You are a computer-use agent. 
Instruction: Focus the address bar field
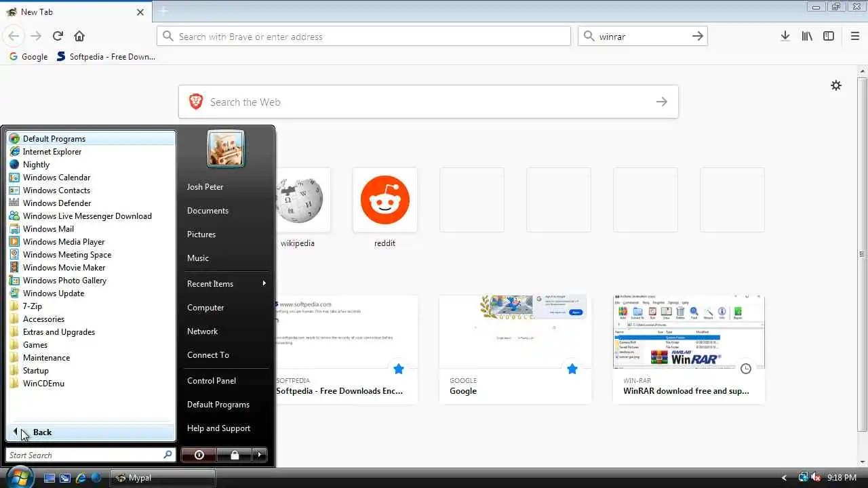363,37
